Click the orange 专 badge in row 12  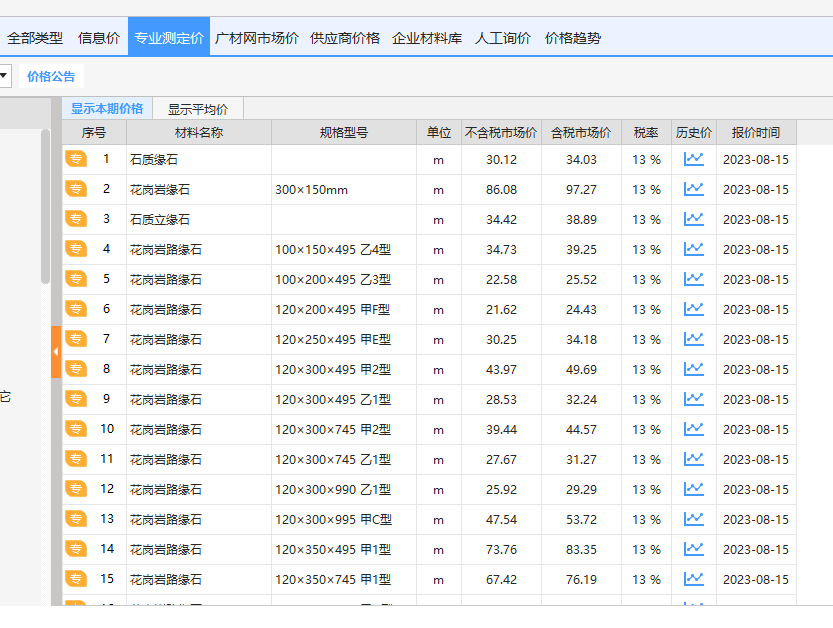tap(76, 489)
